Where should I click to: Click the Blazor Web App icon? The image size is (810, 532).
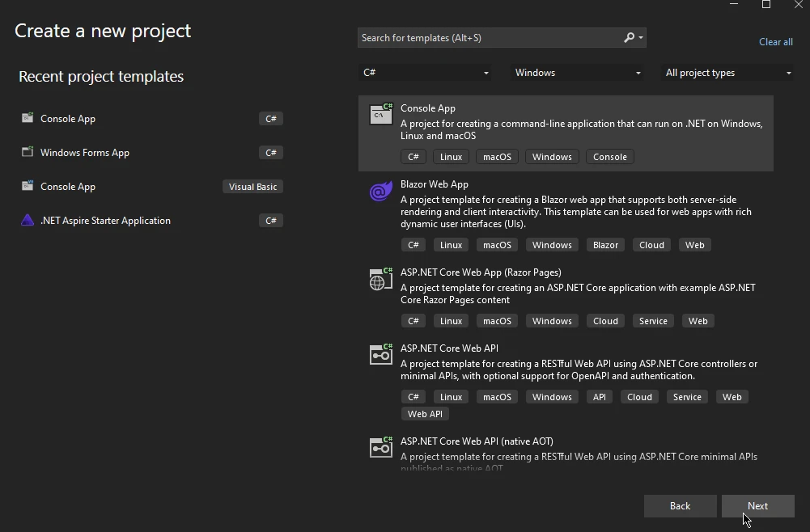pyautogui.click(x=380, y=192)
